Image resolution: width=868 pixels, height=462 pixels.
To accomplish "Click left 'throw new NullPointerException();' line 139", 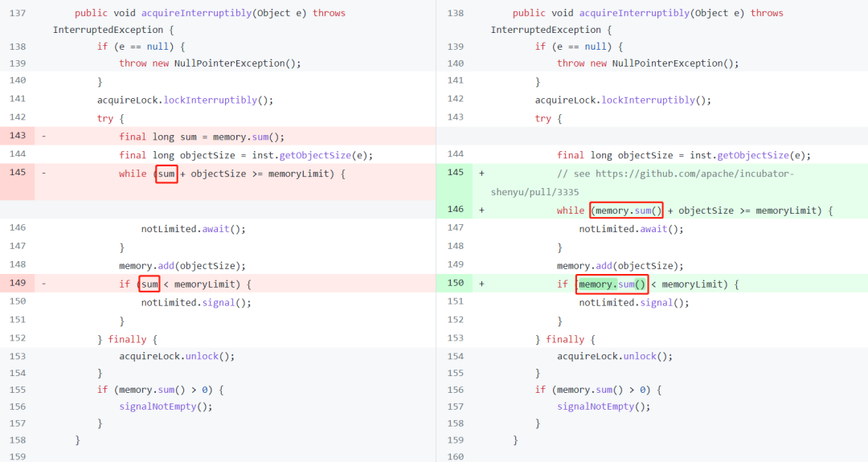I will pyautogui.click(x=210, y=63).
